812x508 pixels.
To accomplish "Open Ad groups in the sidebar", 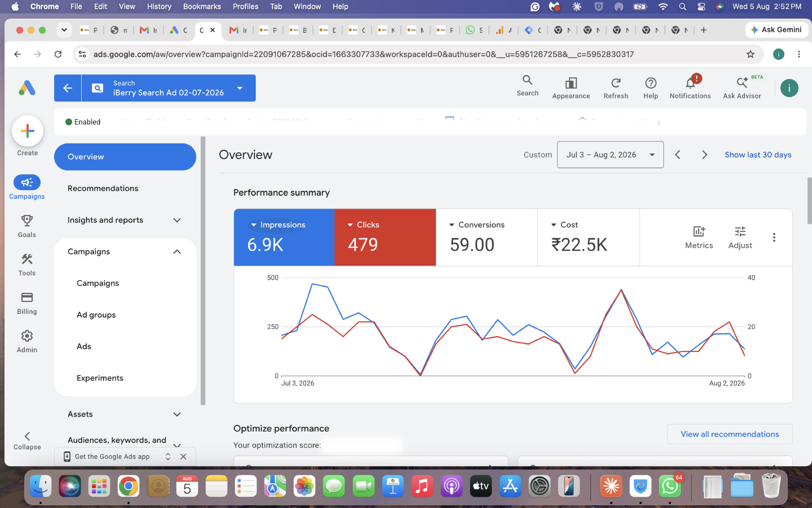I will pos(96,315).
